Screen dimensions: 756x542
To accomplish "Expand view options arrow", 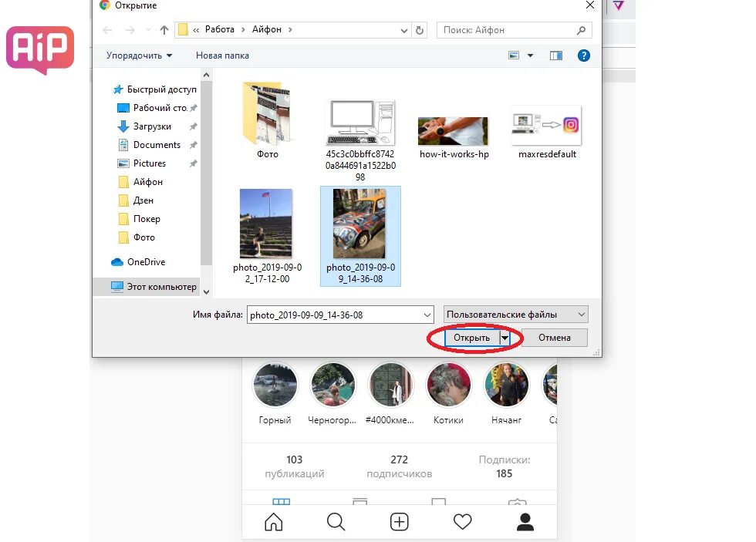I will [531, 56].
